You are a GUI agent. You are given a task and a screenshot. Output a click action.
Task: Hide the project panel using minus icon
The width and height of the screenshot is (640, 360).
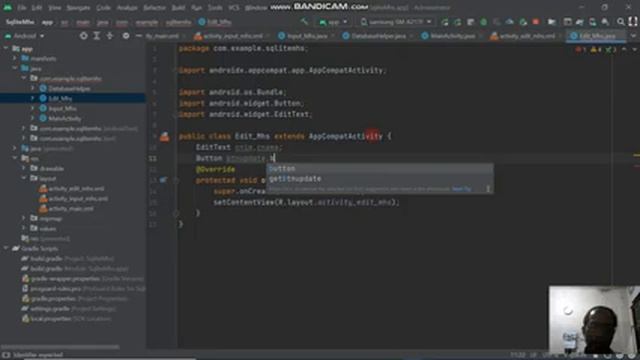click(139, 36)
